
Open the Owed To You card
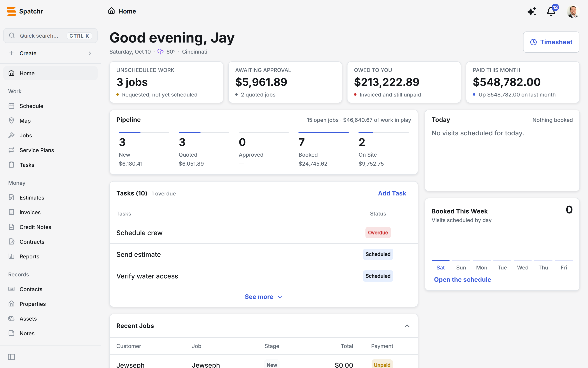[404, 82]
